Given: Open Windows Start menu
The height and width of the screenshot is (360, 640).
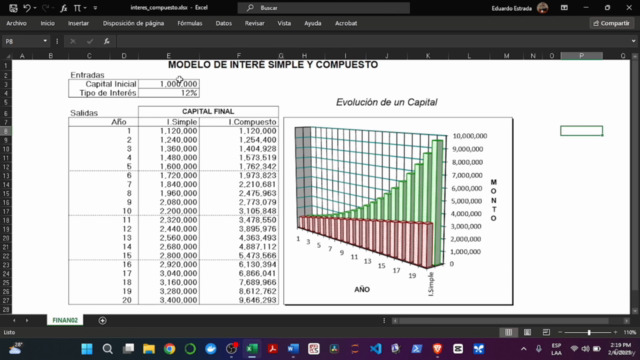Looking at the screenshot, I should 87,349.
